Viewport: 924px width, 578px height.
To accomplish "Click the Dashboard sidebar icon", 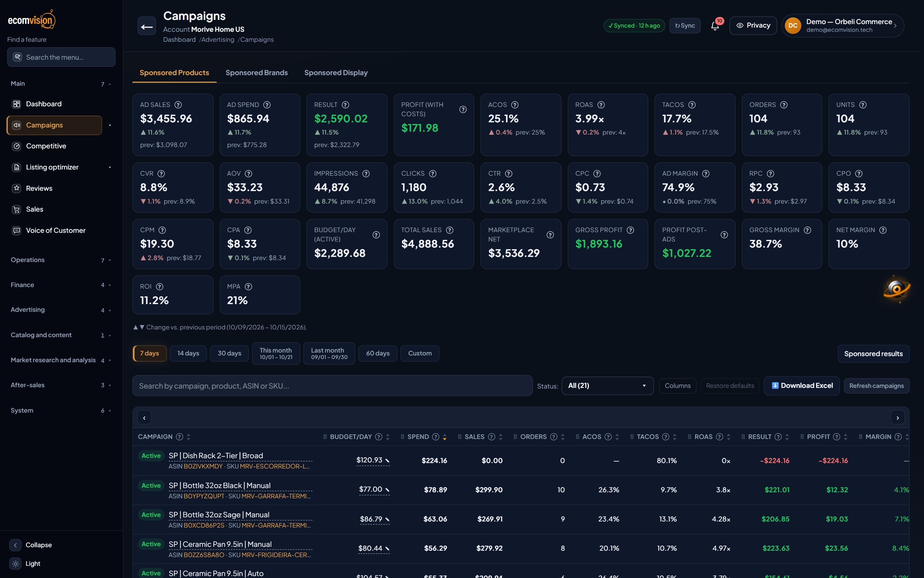I will (16, 104).
